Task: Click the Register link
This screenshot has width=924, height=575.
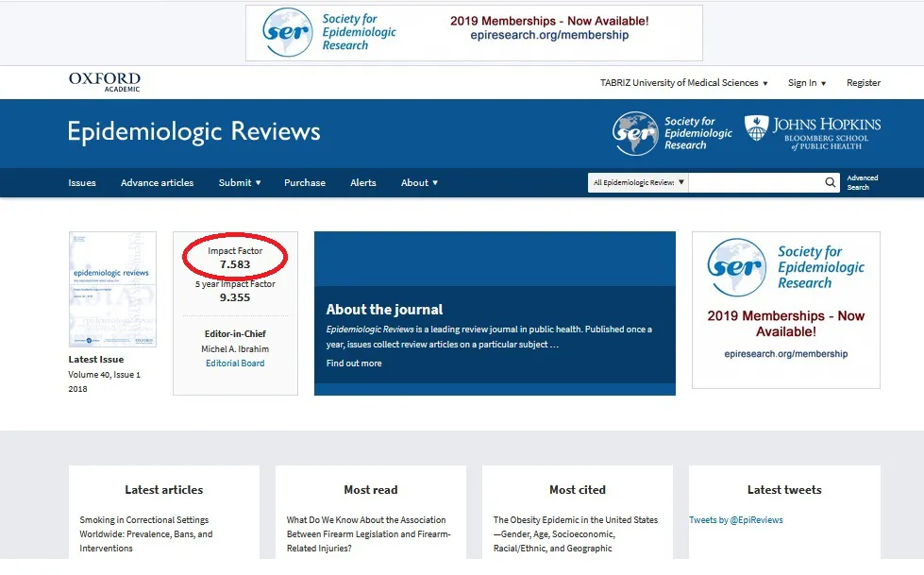Action: coord(863,83)
